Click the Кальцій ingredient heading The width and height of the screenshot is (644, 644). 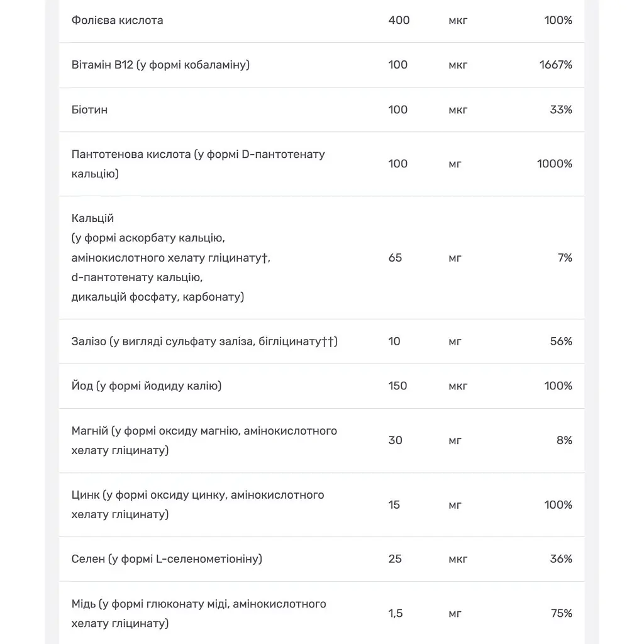(x=92, y=218)
